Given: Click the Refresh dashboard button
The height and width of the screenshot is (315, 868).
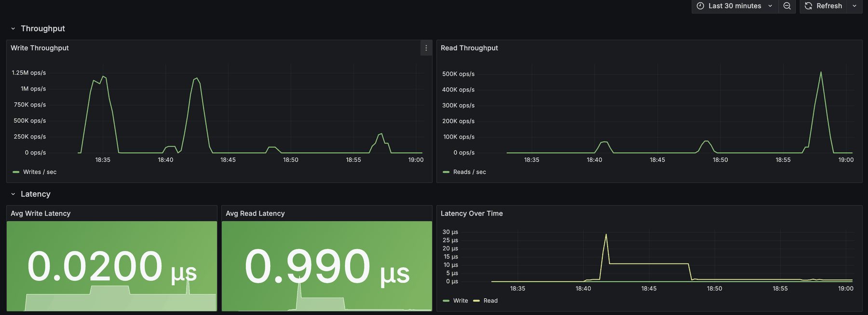Looking at the screenshot, I should [823, 6].
